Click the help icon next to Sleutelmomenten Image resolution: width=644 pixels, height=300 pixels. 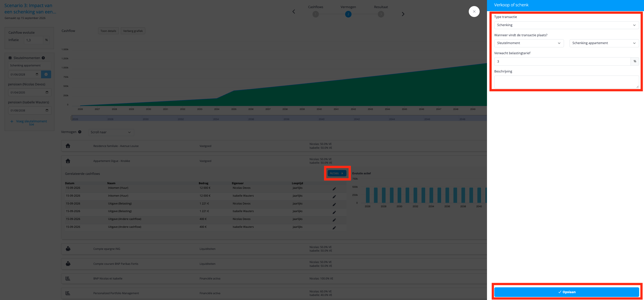click(43, 58)
